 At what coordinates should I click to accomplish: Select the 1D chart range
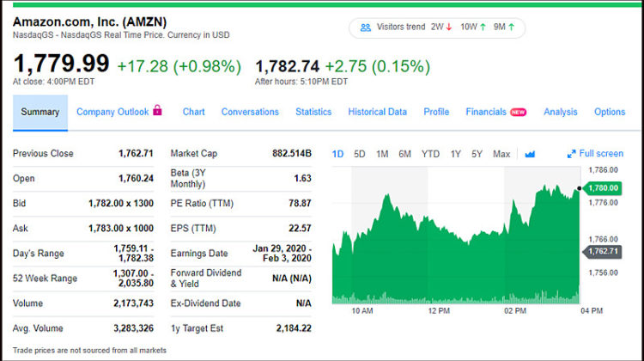337,154
